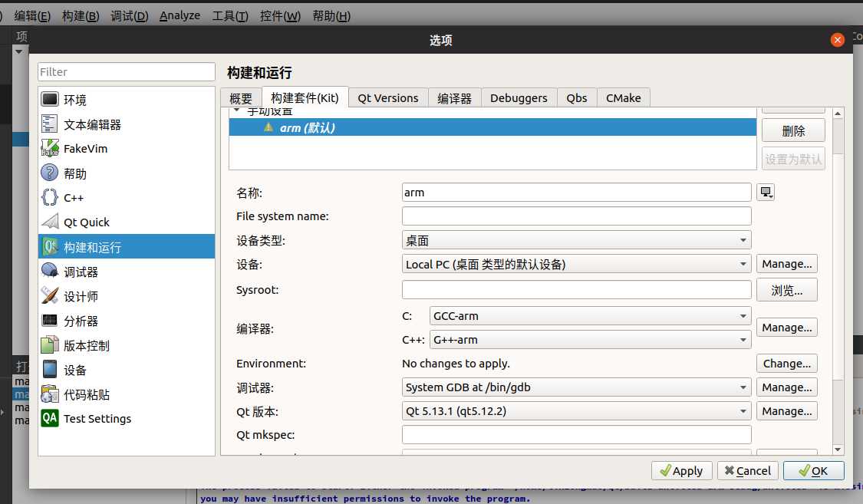Switch to the 概要 tab
863x504 pixels.
pos(241,98)
